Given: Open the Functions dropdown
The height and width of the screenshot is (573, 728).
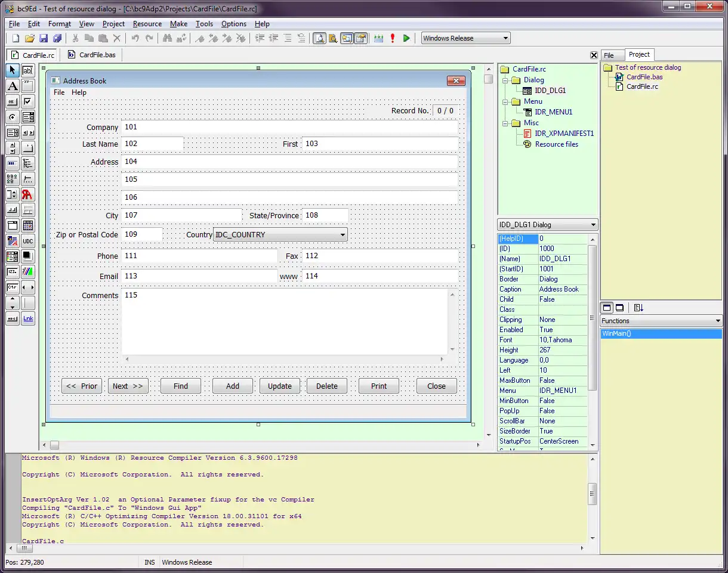Looking at the screenshot, I should (x=661, y=321).
